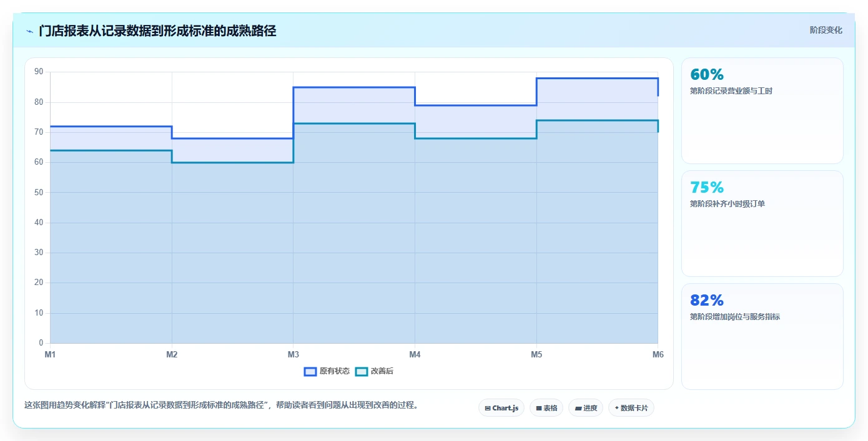The image size is (868, 441).
Task: Select the 表格 tag chip
Action: [x=546, y=408]
